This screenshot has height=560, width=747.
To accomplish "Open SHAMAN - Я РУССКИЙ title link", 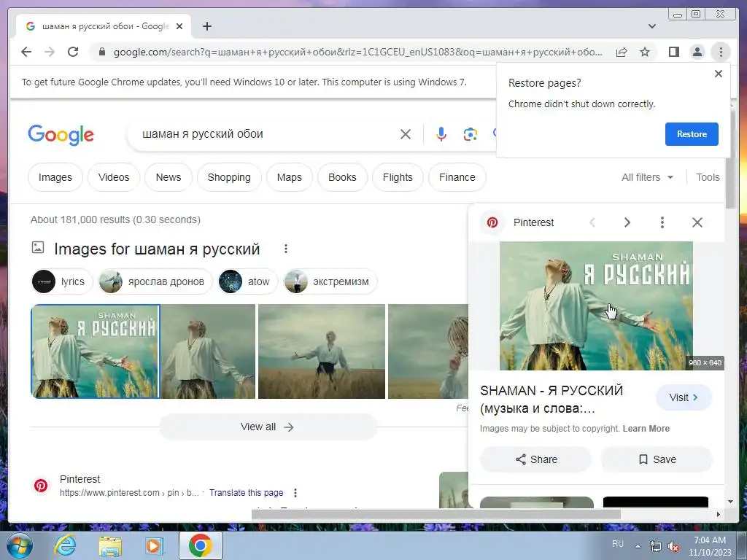I will click(x=551, y=399).
